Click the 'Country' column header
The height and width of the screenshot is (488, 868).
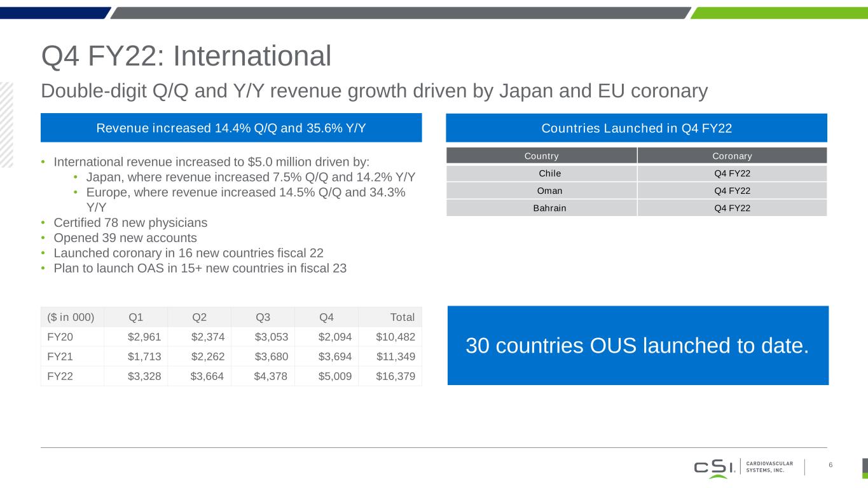[x=541, y=156]
